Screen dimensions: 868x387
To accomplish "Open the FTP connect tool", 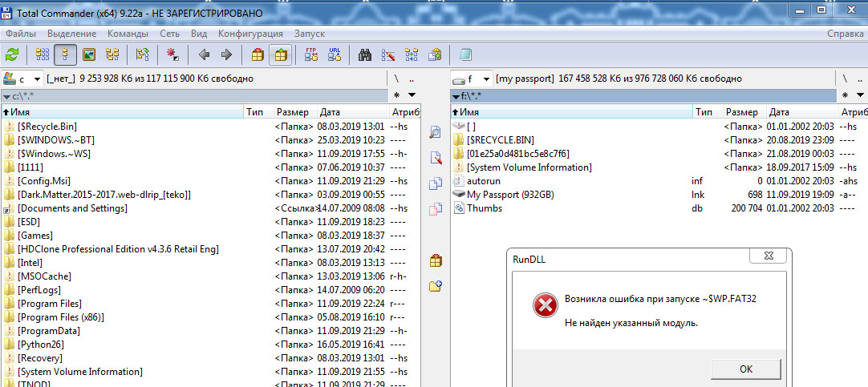I will pyautogui.click(x=312, y=55).
